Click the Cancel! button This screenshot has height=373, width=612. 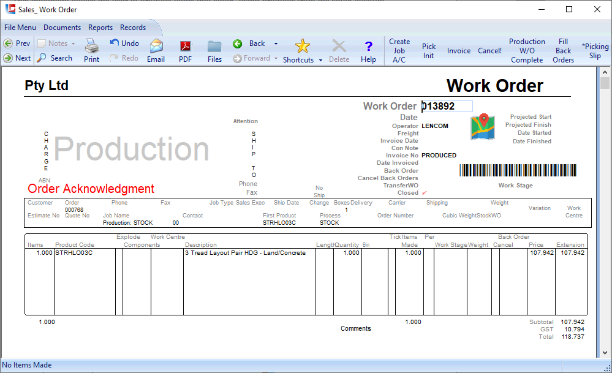(x=489, y=51)
